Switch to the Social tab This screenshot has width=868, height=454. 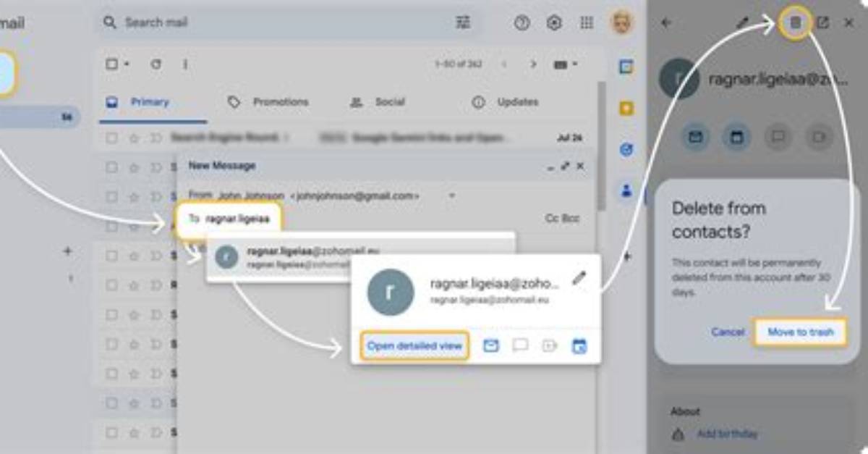pos(378,102)
